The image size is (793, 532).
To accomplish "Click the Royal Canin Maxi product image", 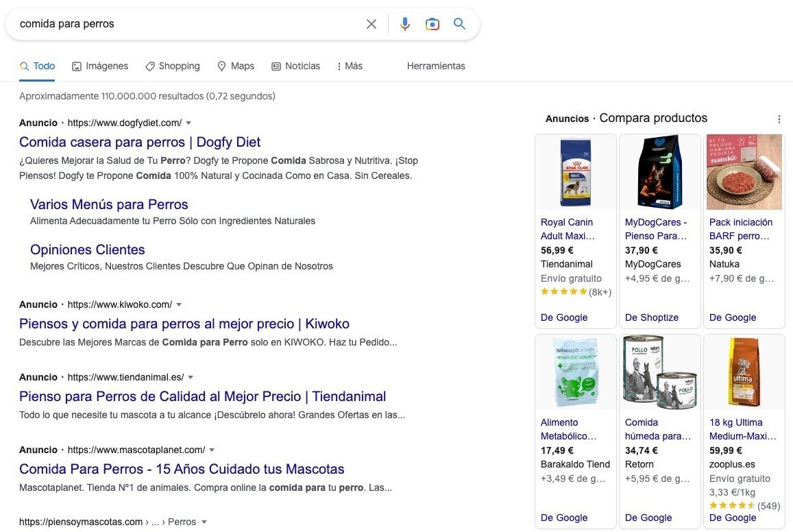I will pos(575,172).
